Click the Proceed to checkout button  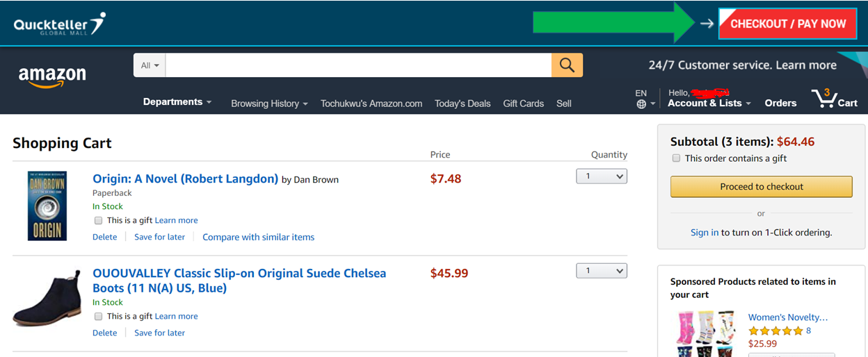(x=761, y=187)
